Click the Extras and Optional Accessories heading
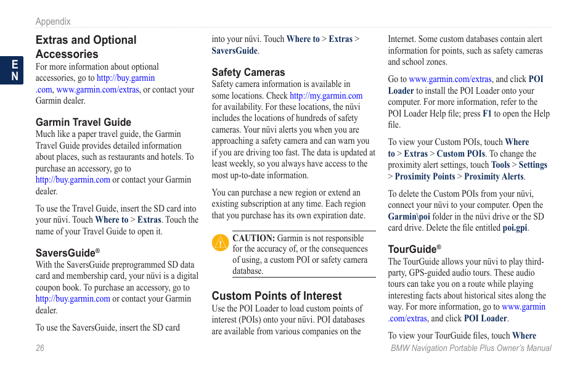The width and height of the screenshot is (588, 375). point(86,47)
